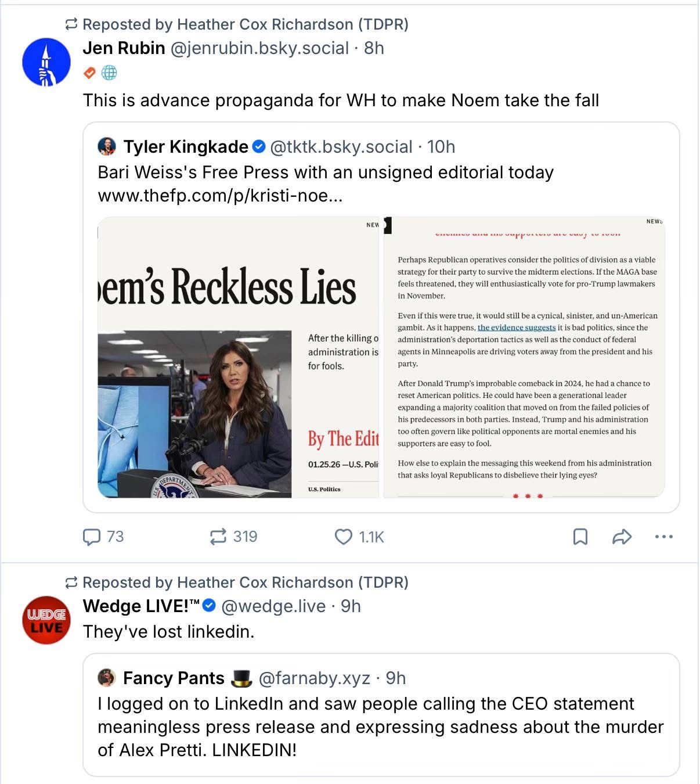Open the three-dot more options menu
Image resolution: width=700 pixels, height=784 pixels.
pos(663,537)
